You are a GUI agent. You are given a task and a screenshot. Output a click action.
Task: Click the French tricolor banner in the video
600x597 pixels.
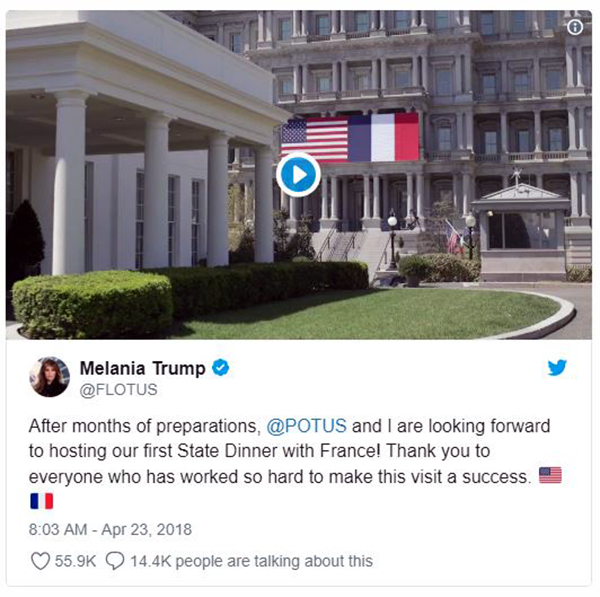383,137
